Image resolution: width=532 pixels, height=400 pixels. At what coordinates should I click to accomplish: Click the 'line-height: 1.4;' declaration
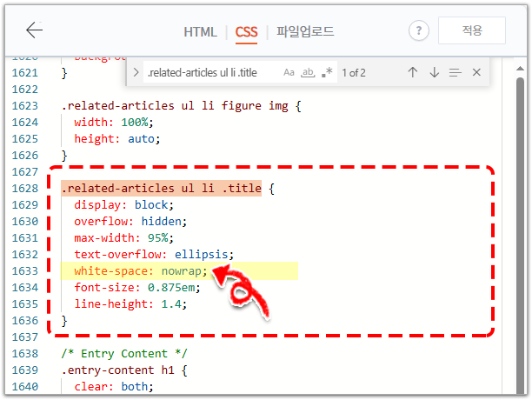tap(130, 304)
